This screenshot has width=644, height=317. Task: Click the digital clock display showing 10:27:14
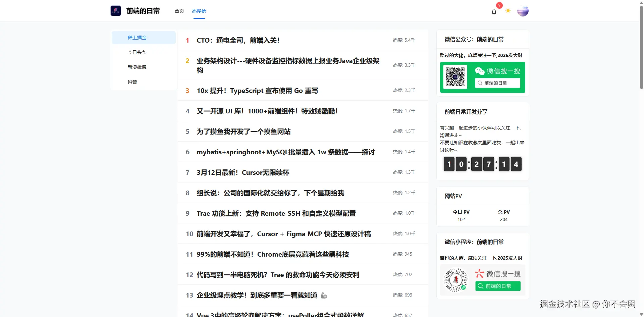click(482, 164)
